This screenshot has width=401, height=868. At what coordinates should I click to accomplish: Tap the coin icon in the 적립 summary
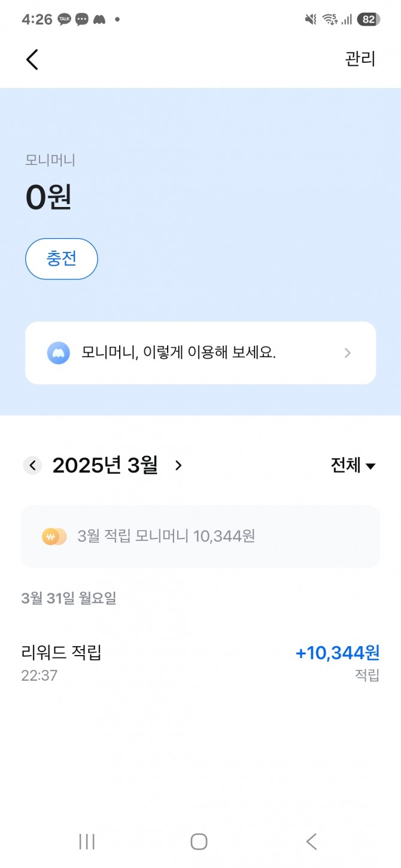54,537
